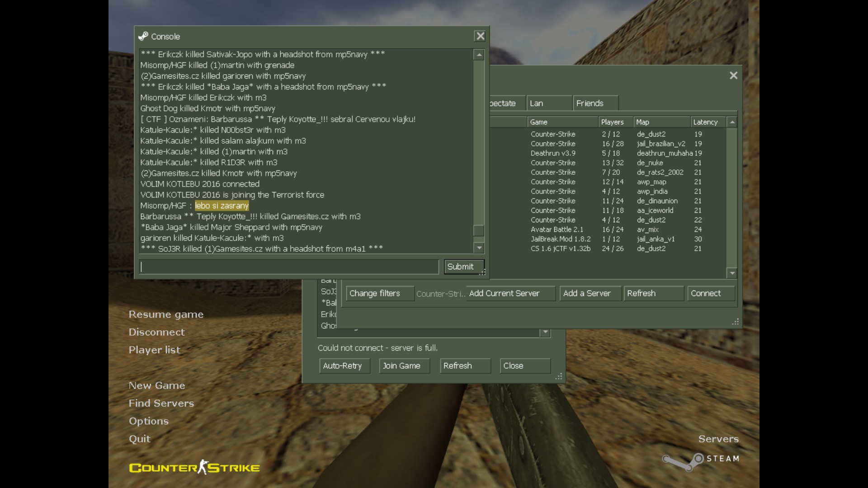Sort servers by Players column
868x488 pixels.
[615, 122]
